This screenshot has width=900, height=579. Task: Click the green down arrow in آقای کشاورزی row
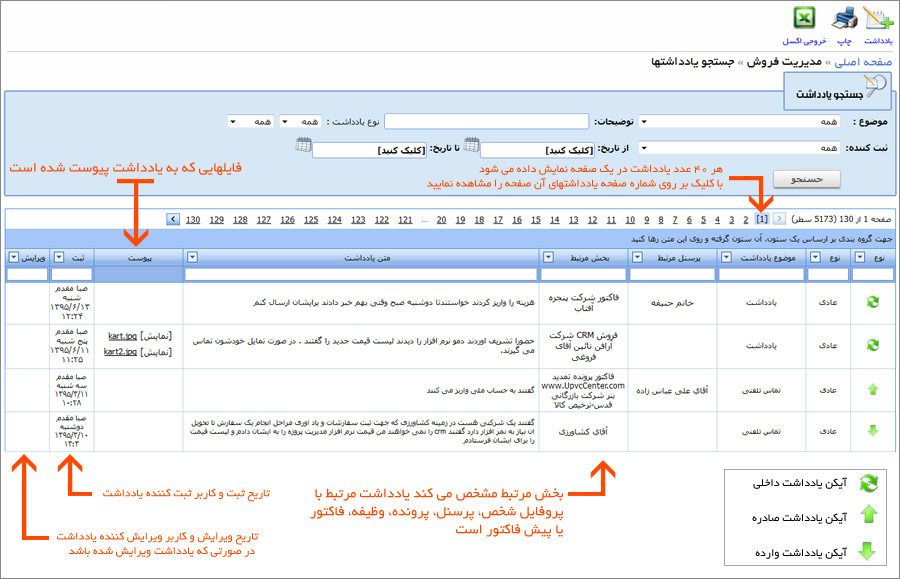[873, 430]
